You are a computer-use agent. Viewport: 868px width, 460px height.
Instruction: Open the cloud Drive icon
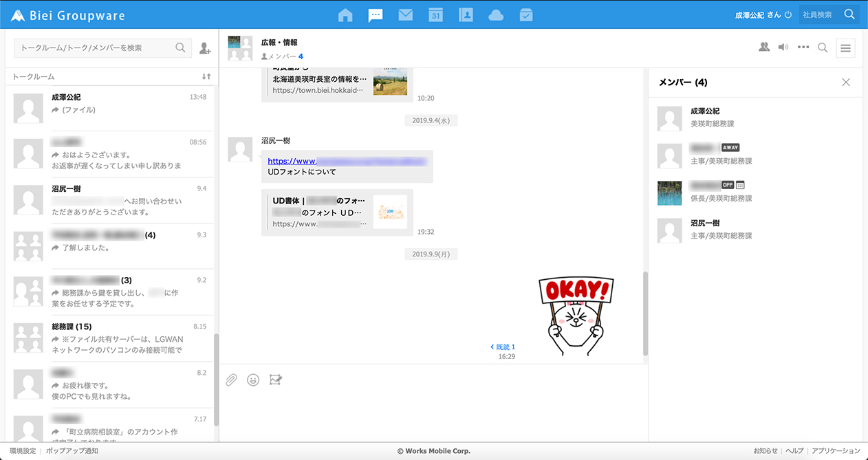(496, 14)
